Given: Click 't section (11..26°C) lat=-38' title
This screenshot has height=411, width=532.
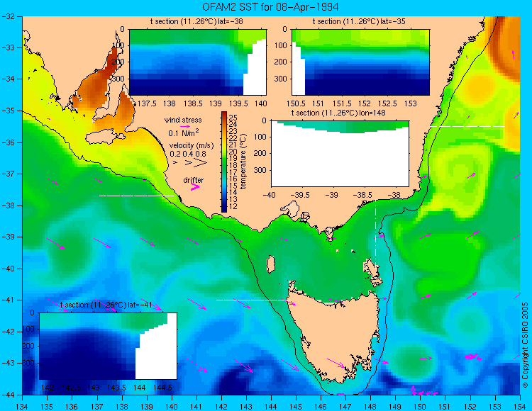Looking at the screenshot, I should pos(196,21).
